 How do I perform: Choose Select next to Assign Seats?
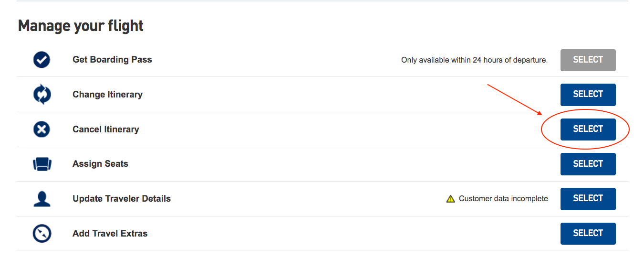588,164
